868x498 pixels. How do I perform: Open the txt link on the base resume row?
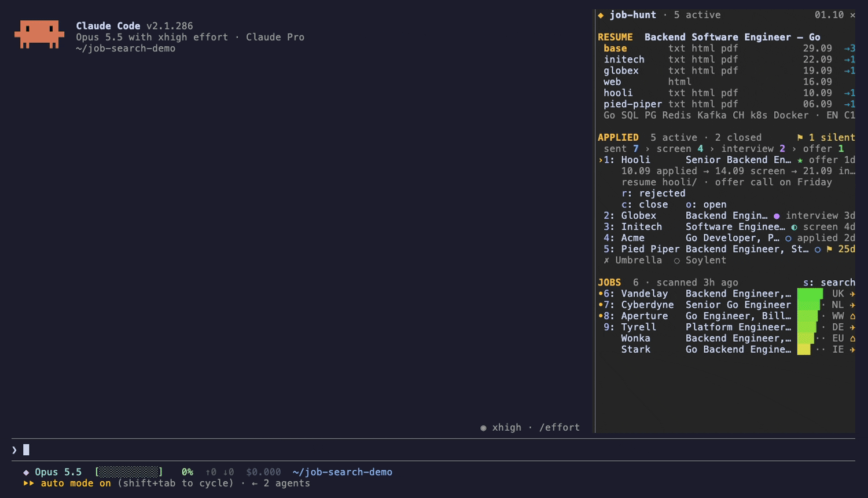pyautogui.click(x=677, y=49)
